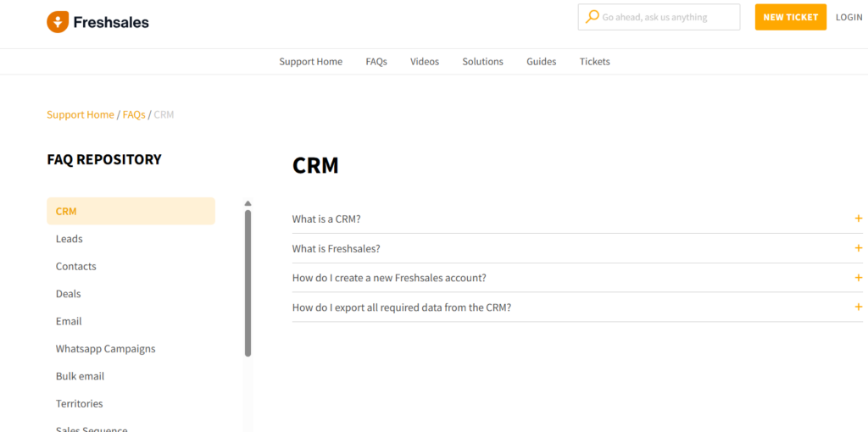Image resolution: width=868 pixels, height=432 pixels.
Task: Click the search magnifier icon
Action: tap(592, 17)
